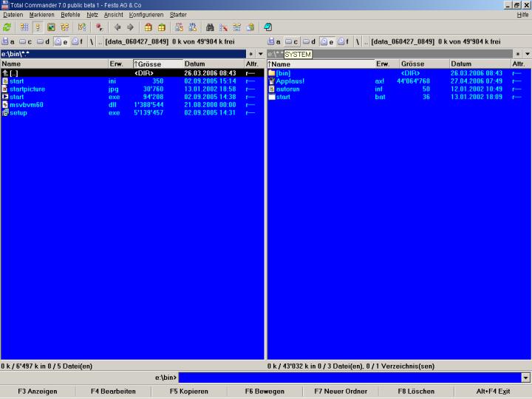Open right panel directory hotlist asterisk button

coord(518,54)
